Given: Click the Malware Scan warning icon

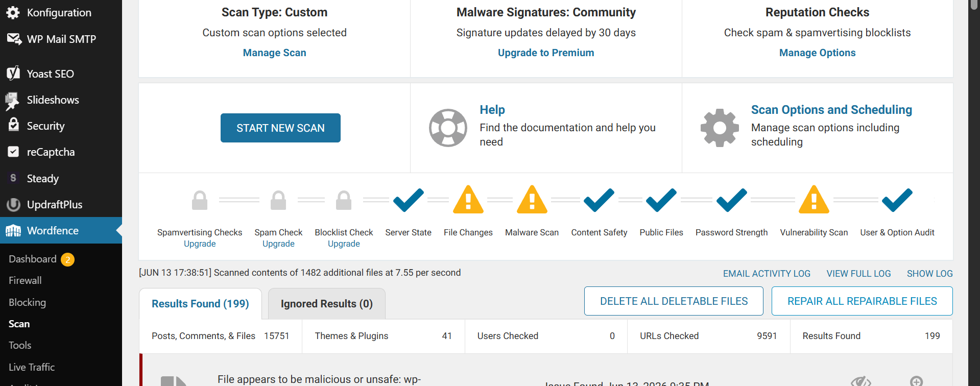Looking at the screenshot, I should [x=532, y=200].
